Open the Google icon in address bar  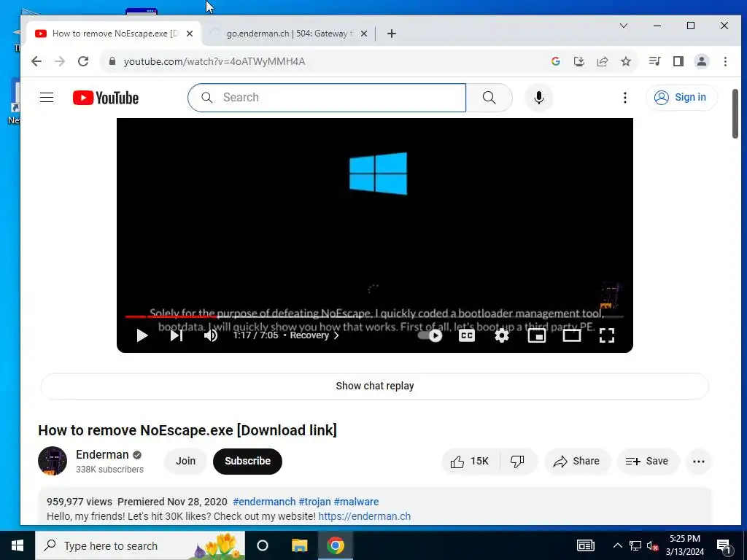click(x=555, y=61)
